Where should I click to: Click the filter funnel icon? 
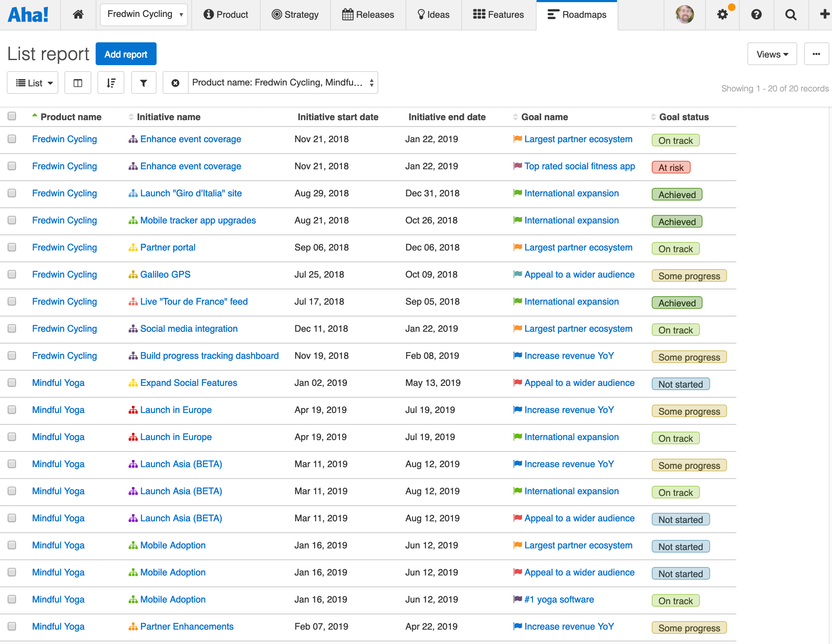[x=143, y=83]
